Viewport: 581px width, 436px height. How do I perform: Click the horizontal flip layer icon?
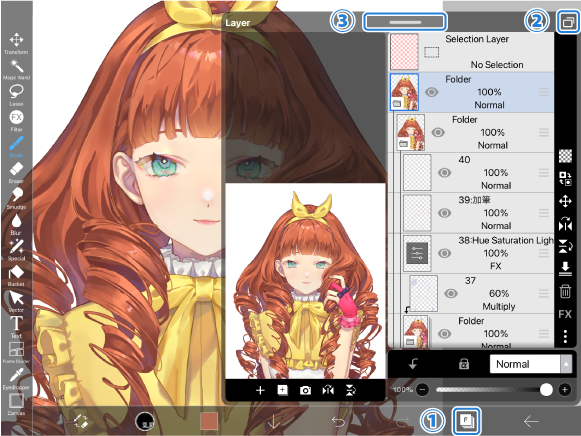(x=565, y=224)
